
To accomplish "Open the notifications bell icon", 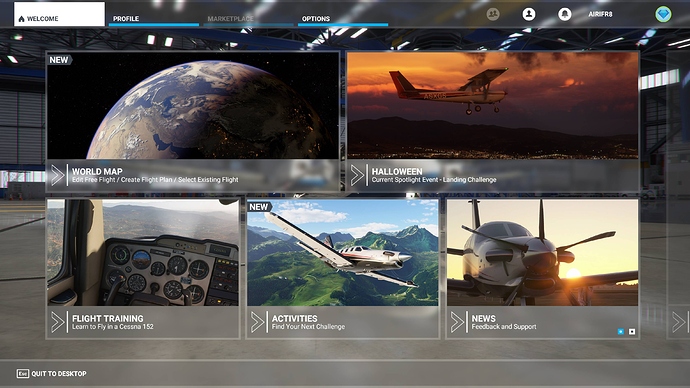I will pyautogui.click(x=565, y=14).
